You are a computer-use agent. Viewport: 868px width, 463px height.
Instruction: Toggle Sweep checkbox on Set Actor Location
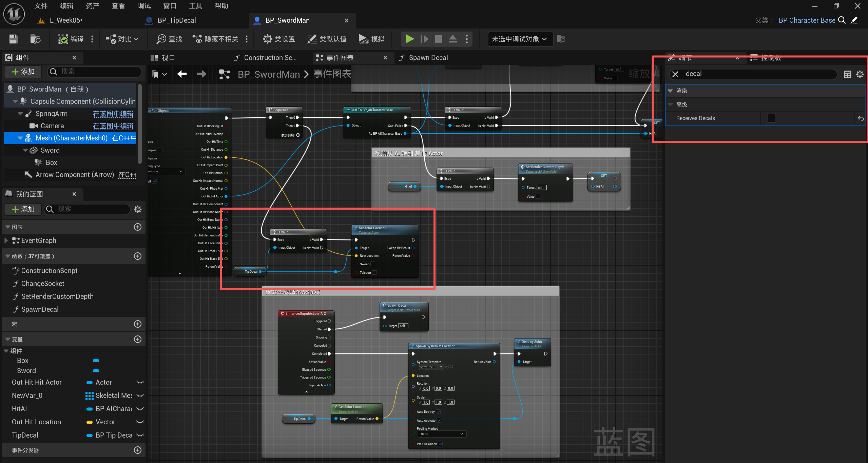point(373,264)
